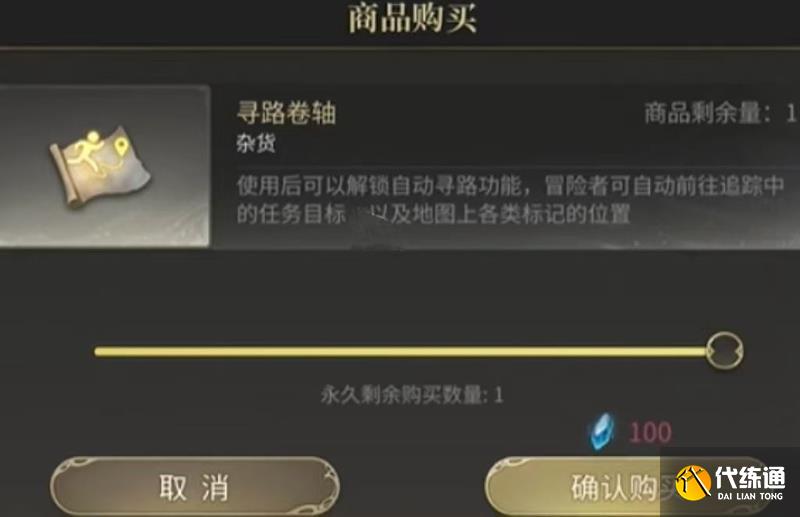Select the 寻路卷轴 item name text
Screen dimensions: 800x517
point(286,112)
